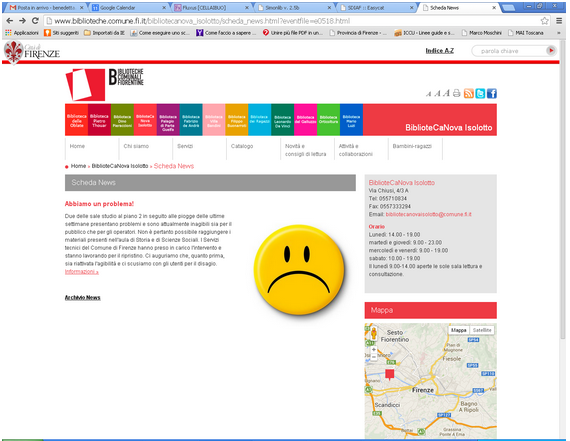Viewport: 570px width, 441px height.
Task: Select the Mappa map view toggle
Action: (x=458, y=330)
